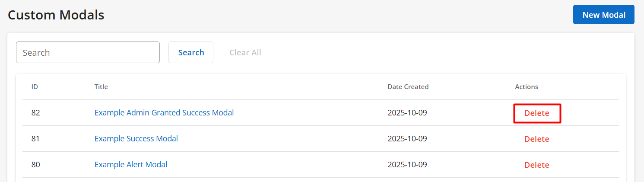Open Example Admin Granted Success Modal
644x182 pixels.
pos(164,113)
